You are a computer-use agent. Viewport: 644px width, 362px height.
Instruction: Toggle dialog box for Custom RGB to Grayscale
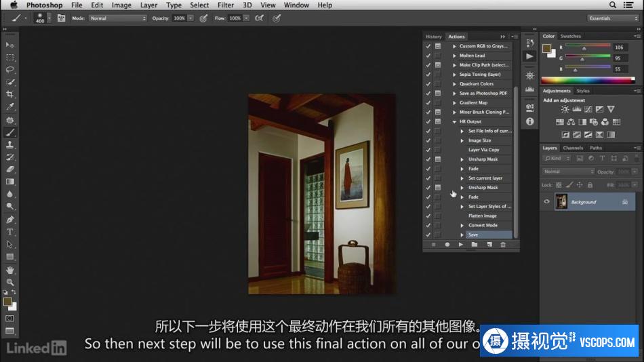[438, 46]
